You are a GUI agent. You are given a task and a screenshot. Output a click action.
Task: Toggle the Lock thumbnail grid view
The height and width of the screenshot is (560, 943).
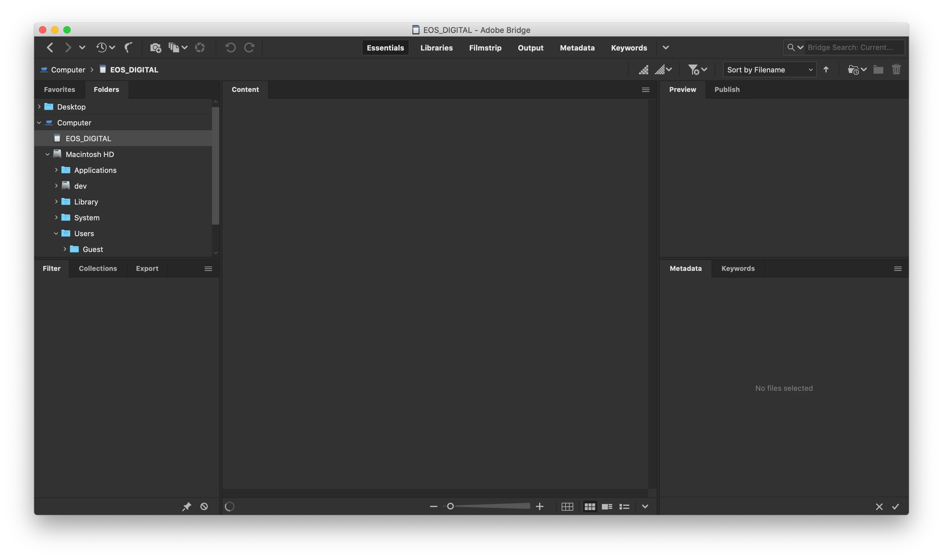click(x=567, y=507)
